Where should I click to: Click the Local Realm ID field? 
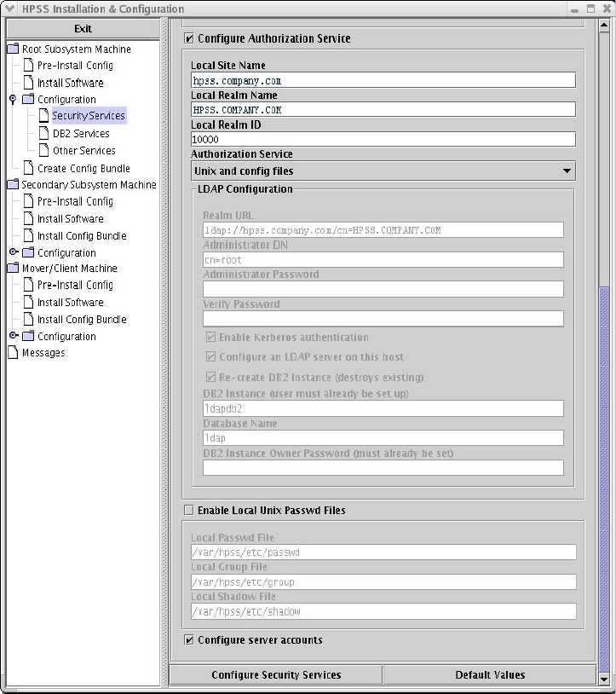(383, 139)
